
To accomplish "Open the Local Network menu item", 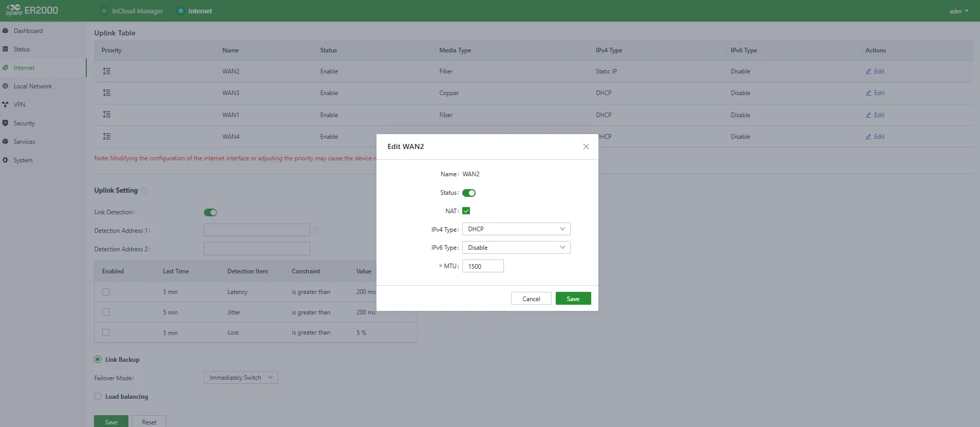I will click(43, 86).
